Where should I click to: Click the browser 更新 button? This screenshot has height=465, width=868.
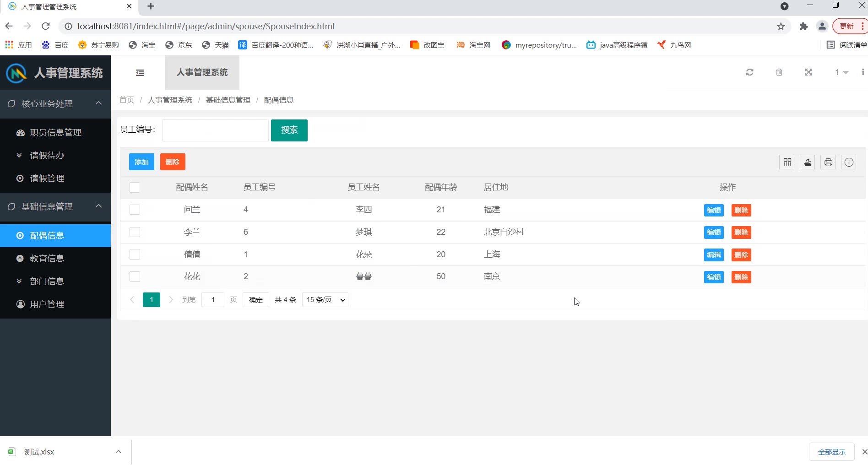click(x=850, y=27)
